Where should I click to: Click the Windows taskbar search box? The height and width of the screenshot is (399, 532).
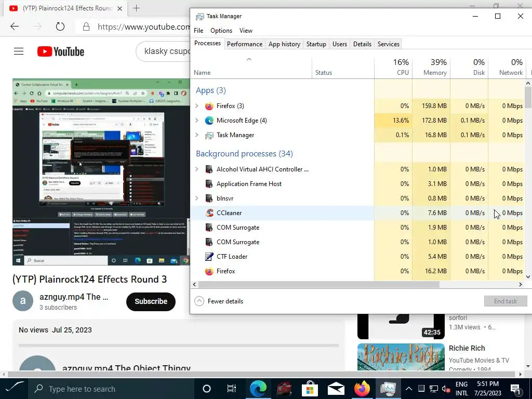pyautogui.click(x=110, y=389)
